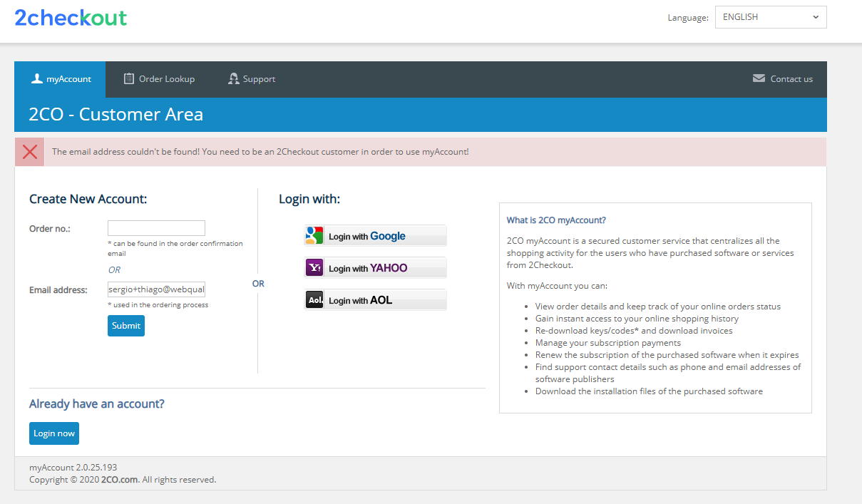Click the Login now button
Viewport: 862px width, 504px height.
click(x=54, y=433)
